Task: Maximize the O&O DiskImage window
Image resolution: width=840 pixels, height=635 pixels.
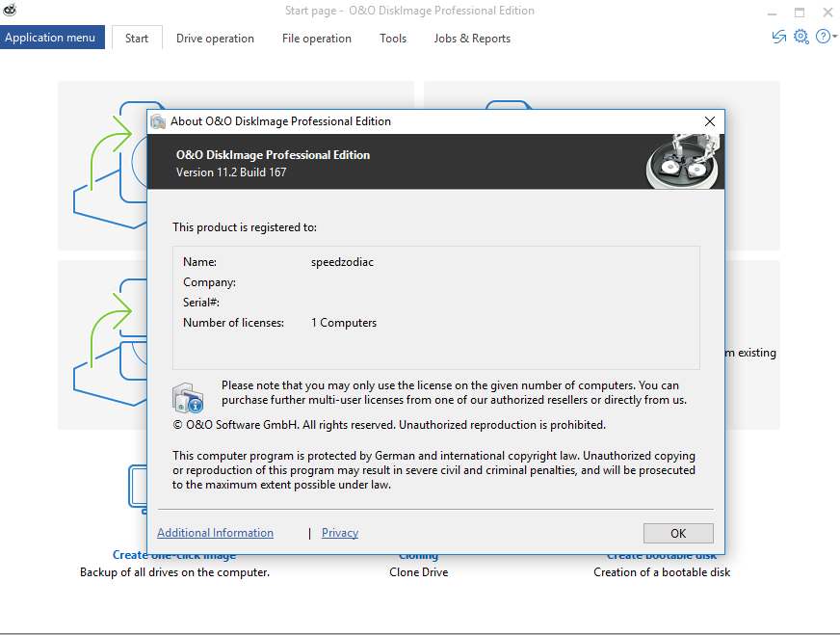Action: tap(800, 12)
